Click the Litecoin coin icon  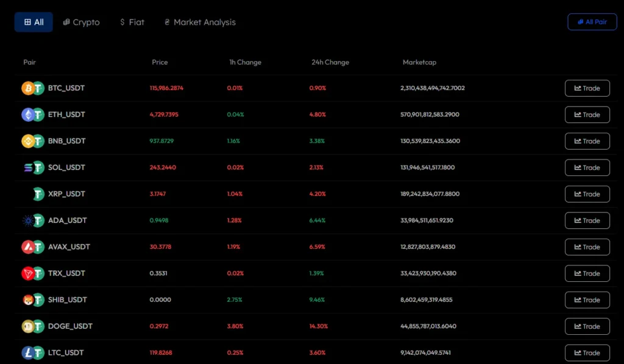pyautogui.click(x=28, y=352)
